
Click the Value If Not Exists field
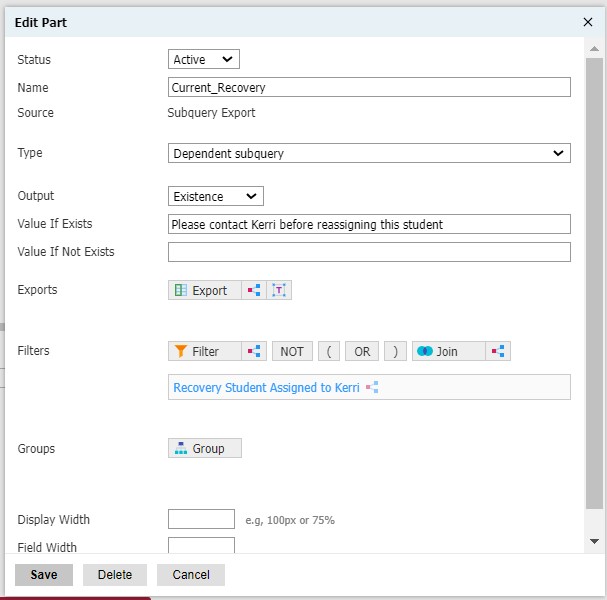pyautogui.click(x=369, y=252)
